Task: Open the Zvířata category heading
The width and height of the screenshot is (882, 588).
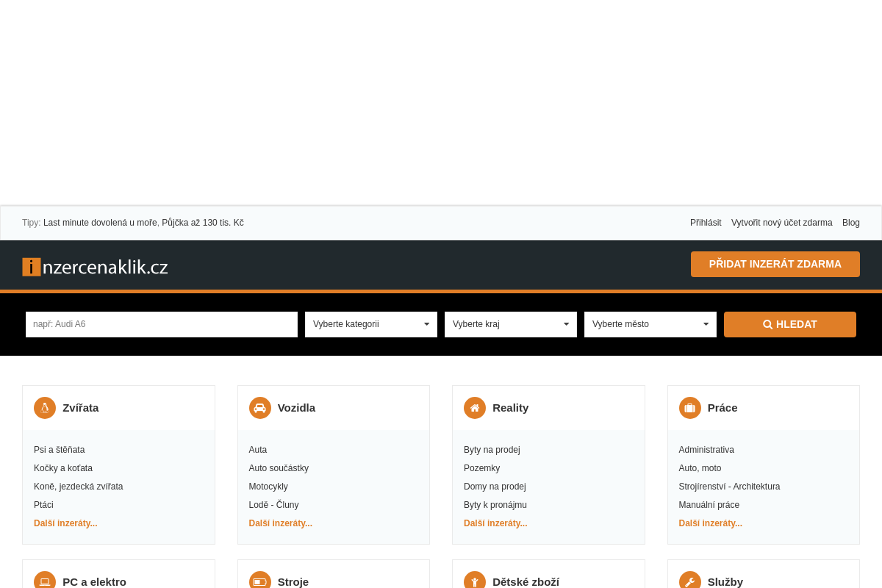Action: tap(81, 408)
